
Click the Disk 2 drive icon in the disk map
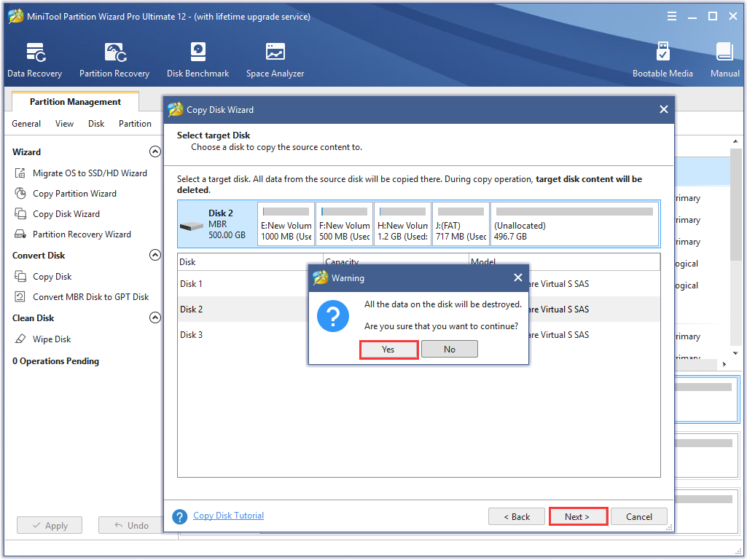pyautogui.click(x=192, y=226)
